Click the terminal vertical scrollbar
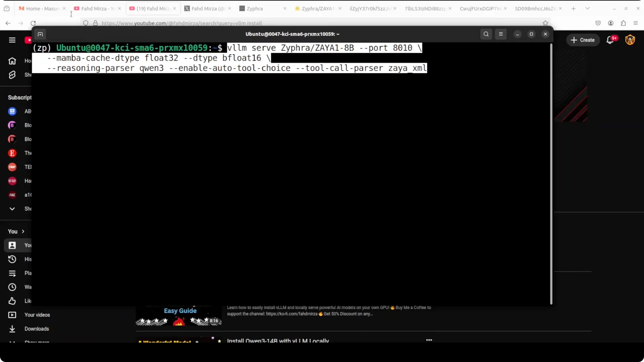644x362 pixels. click(551, 174)
